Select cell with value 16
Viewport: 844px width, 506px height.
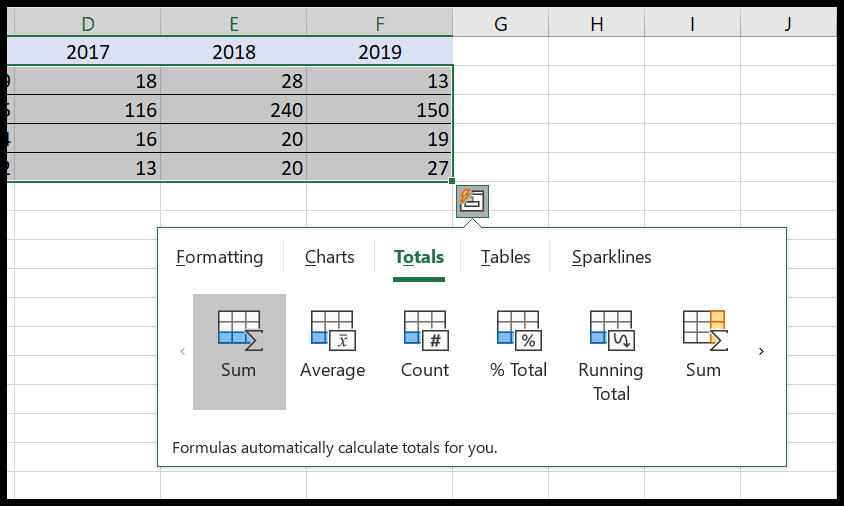click(x=88, y=139)
